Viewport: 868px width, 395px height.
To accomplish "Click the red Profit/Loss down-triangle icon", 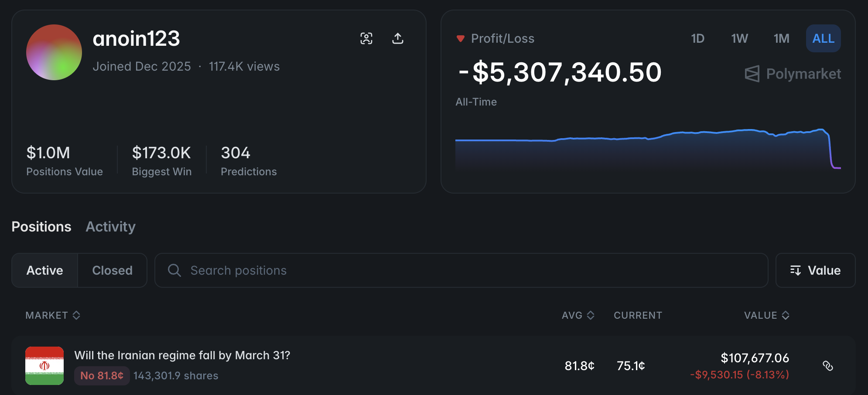I will click(x=460, y=39).
